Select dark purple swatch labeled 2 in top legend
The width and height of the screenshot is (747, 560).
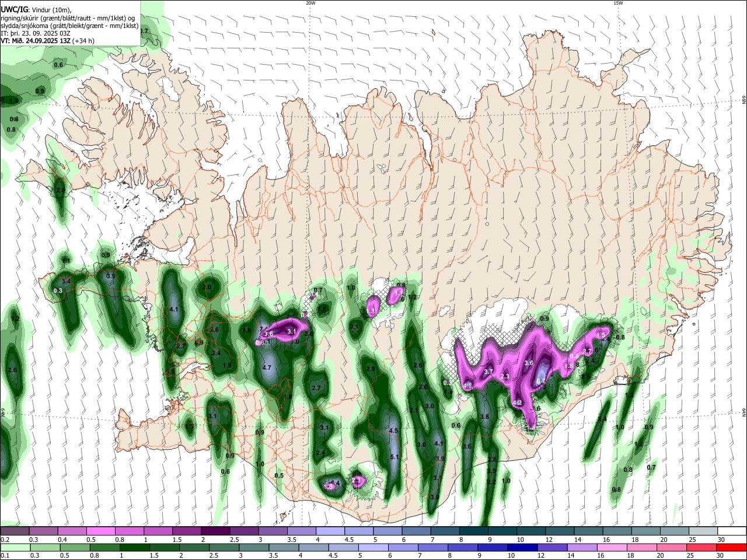(x=216, y=531)
